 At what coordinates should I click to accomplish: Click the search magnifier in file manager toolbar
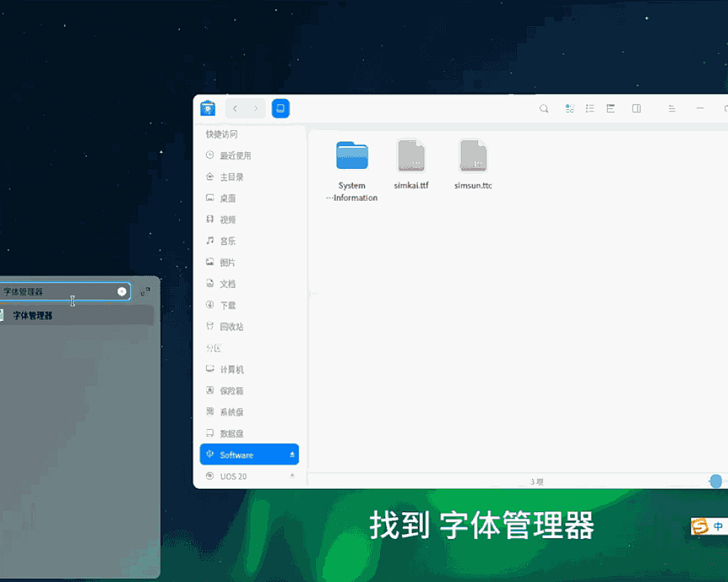coord(544,108)
